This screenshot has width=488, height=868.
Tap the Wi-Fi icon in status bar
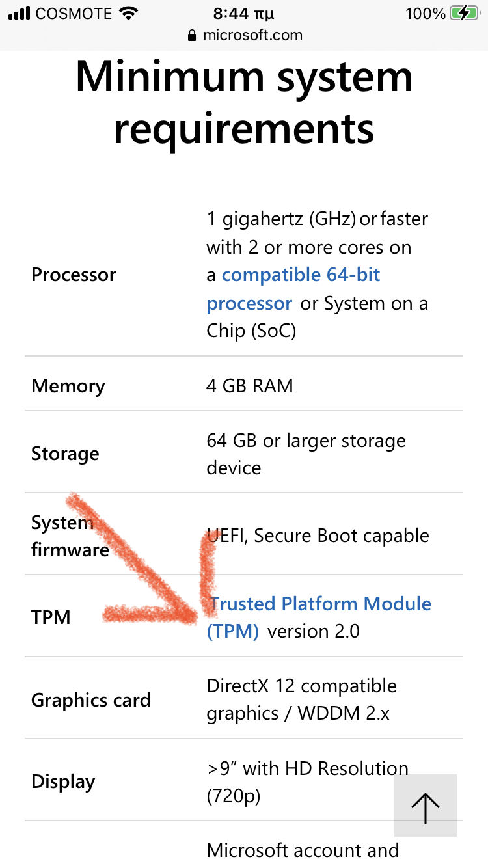coord(129,13)
